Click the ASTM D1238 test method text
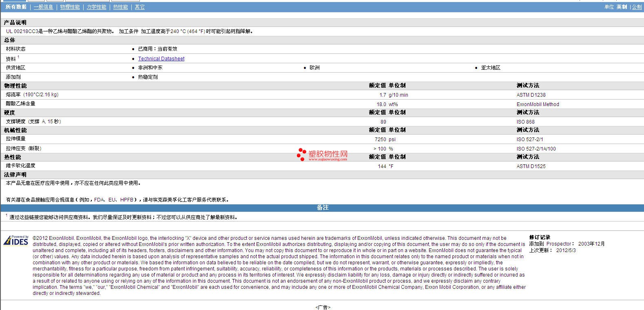This screenshot has width=644, height=310. point(531,95)
